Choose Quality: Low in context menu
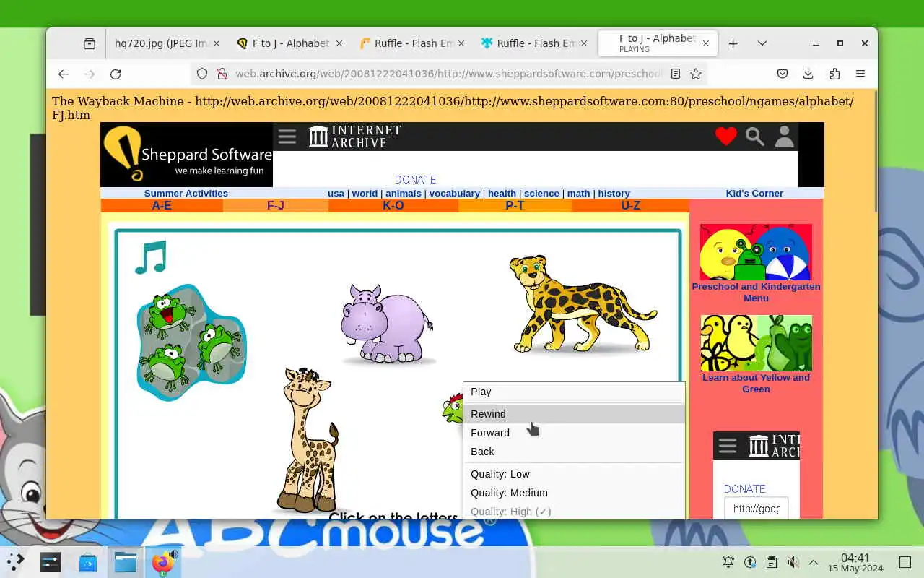 pos(574,474)
